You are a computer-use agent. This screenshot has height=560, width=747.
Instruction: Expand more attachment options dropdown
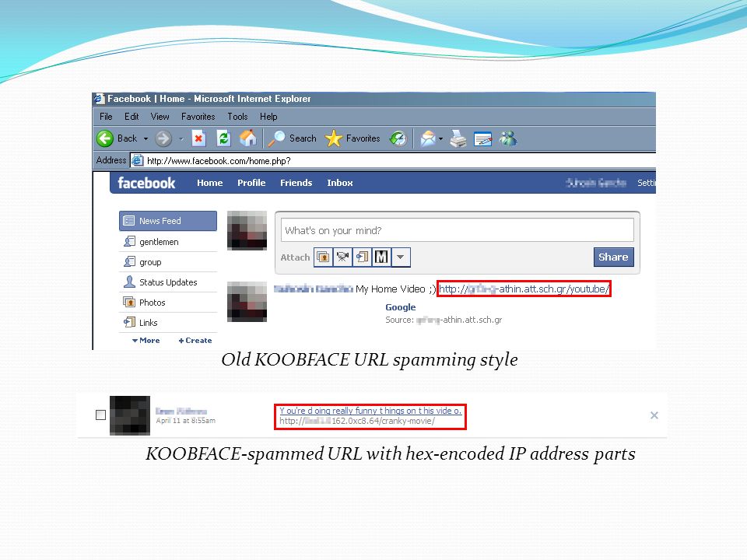[401, 257]
